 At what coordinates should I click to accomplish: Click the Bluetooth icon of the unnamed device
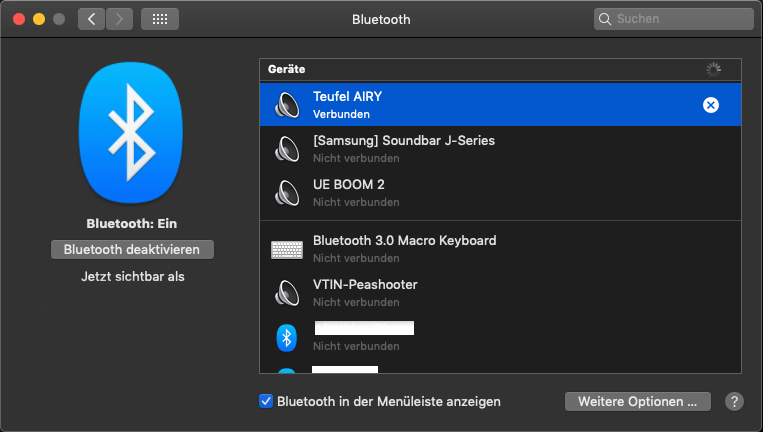tap(287, 337)
